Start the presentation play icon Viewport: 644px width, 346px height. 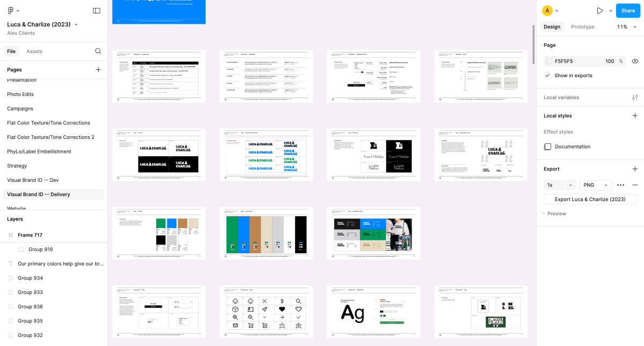600,10
